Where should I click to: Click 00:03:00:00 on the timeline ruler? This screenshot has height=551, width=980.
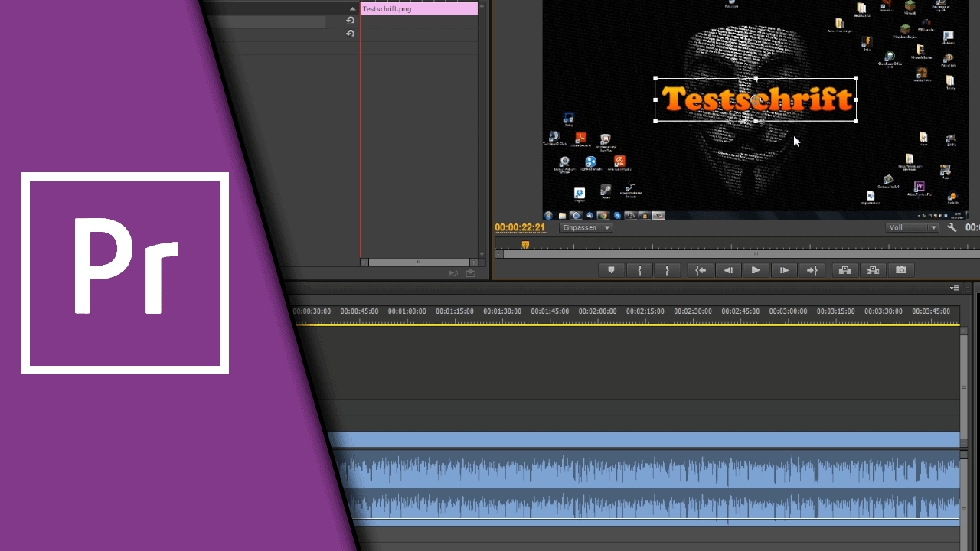tap(788, 311)
